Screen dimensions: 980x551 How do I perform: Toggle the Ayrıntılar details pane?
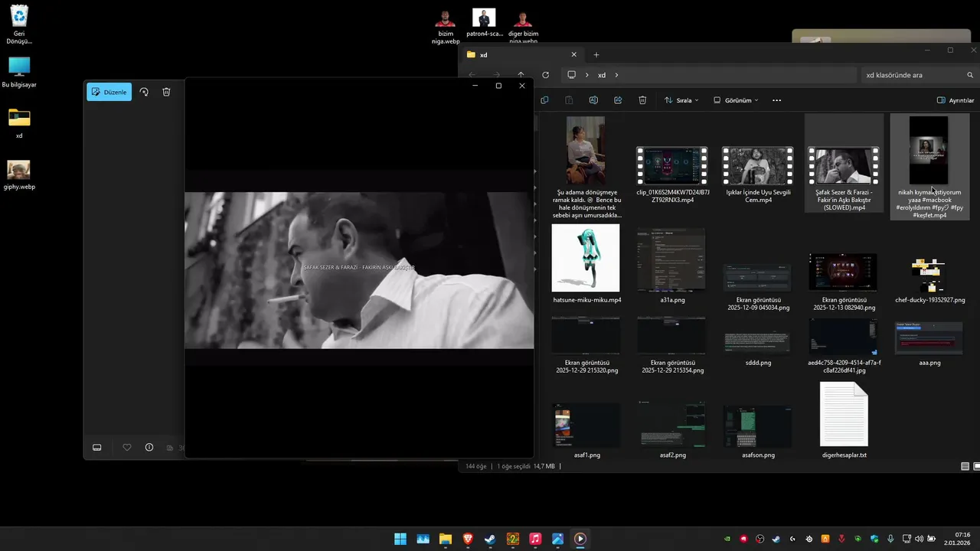[x=955, y=100]
